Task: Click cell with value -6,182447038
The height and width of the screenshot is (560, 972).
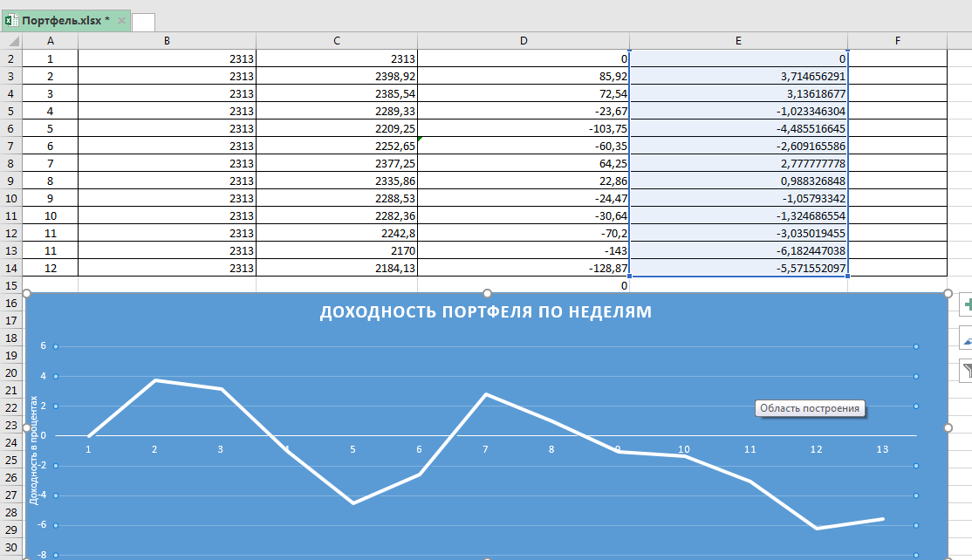Action: 738,250
